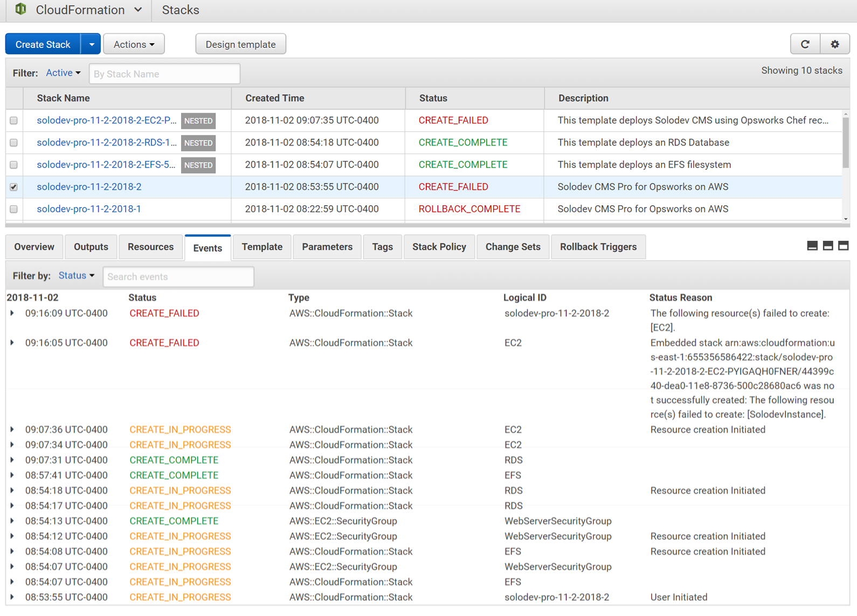Viewport: 857px width, 616px height.
Task: Expand the 08:54:17 RDS event row
Action: [x=12, y=506]
